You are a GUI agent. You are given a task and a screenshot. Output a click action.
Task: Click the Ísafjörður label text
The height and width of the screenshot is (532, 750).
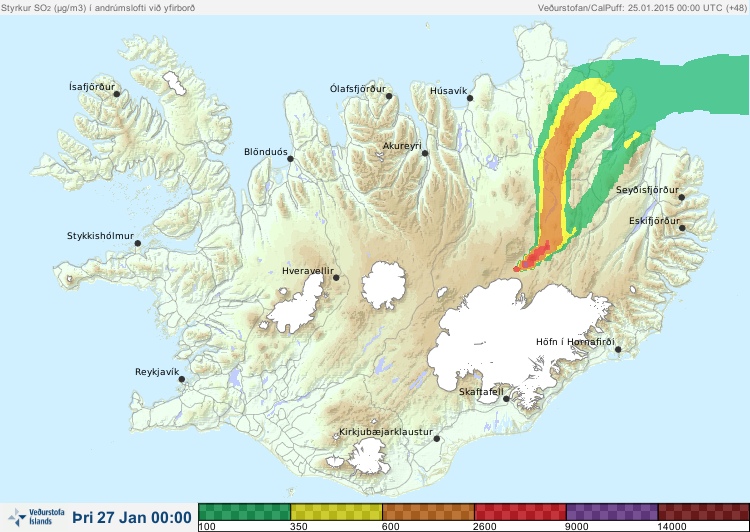[92, 87]
